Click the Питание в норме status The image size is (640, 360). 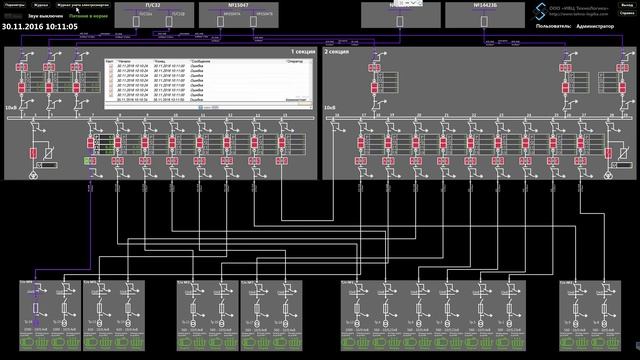click(88, 16)
